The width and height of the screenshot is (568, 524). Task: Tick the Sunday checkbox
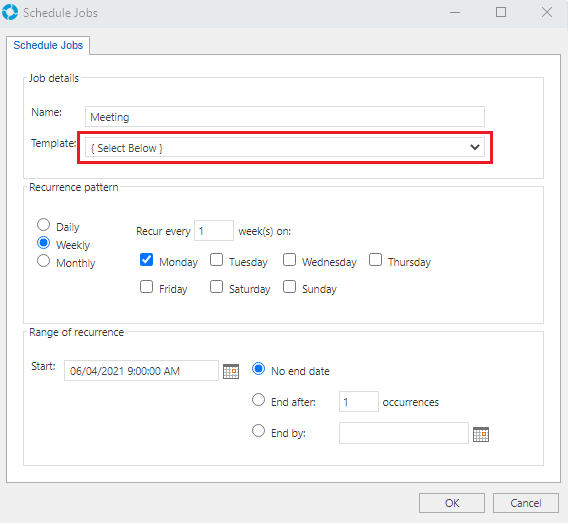pyautogui.click(x=289, y=286)
